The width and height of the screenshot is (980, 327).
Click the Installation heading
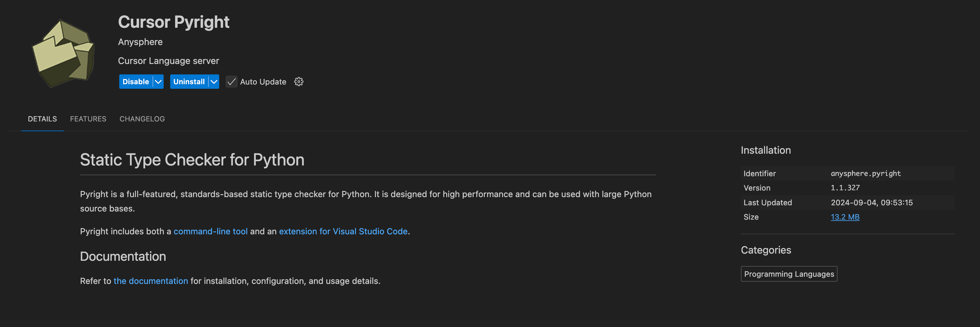[765, 150]
